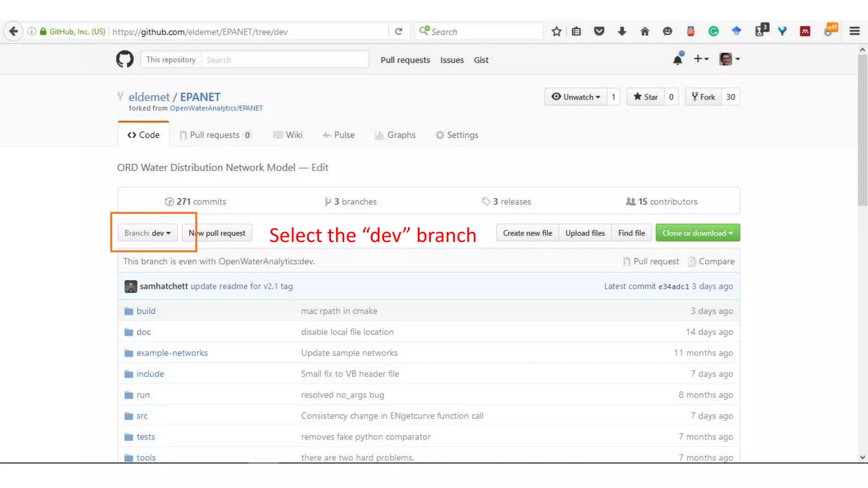Expand the Unwatch dropdown
This screenshot has width=868, height=488.
click(576, 97)
